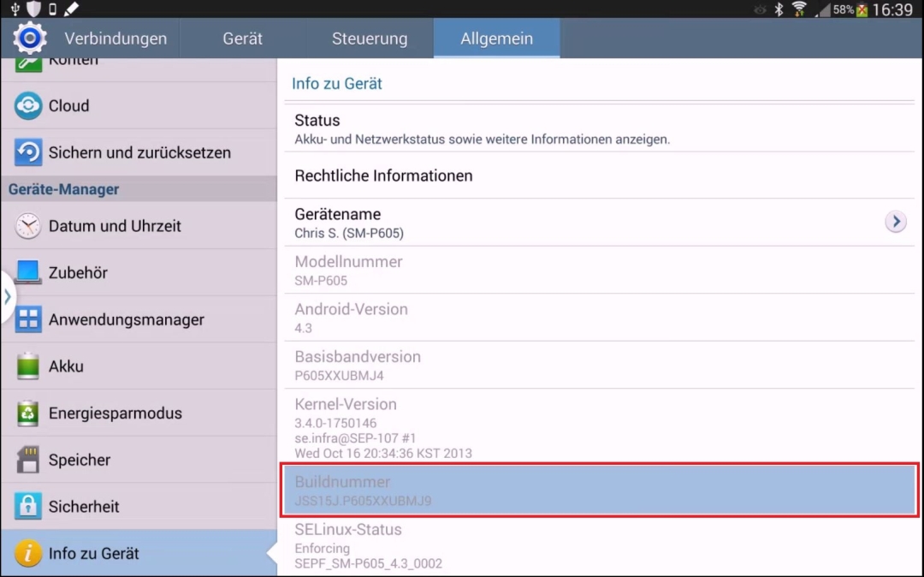This screenshot has width=924, height=577.
Task: Tap the USB status bar icon
Action: (15, 9)
